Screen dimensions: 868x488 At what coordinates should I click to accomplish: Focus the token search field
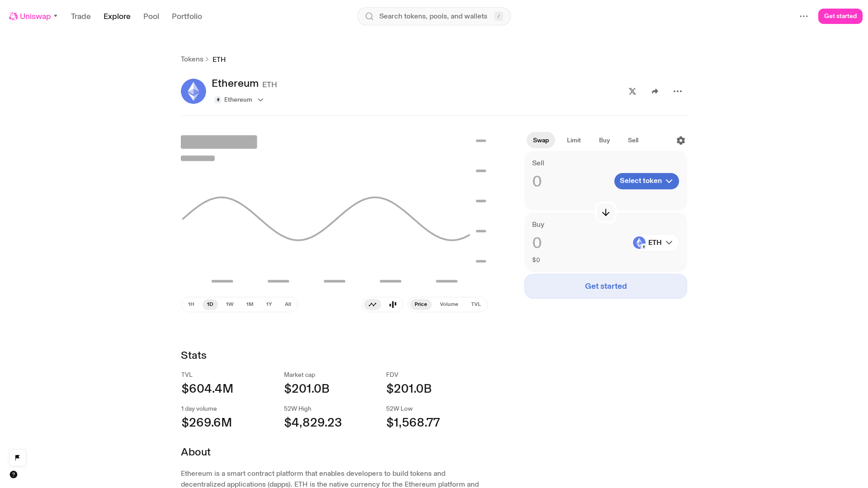434,16
